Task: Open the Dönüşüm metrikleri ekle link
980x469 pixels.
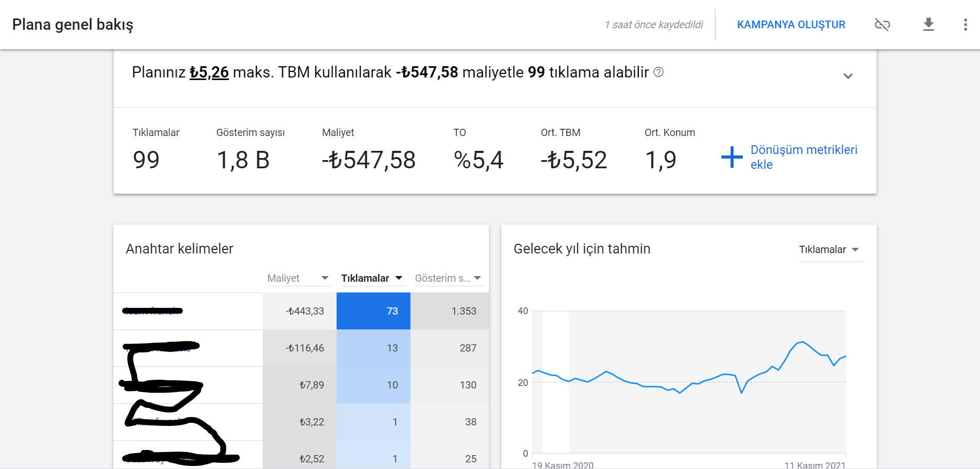Action: [x=803, y=157]
